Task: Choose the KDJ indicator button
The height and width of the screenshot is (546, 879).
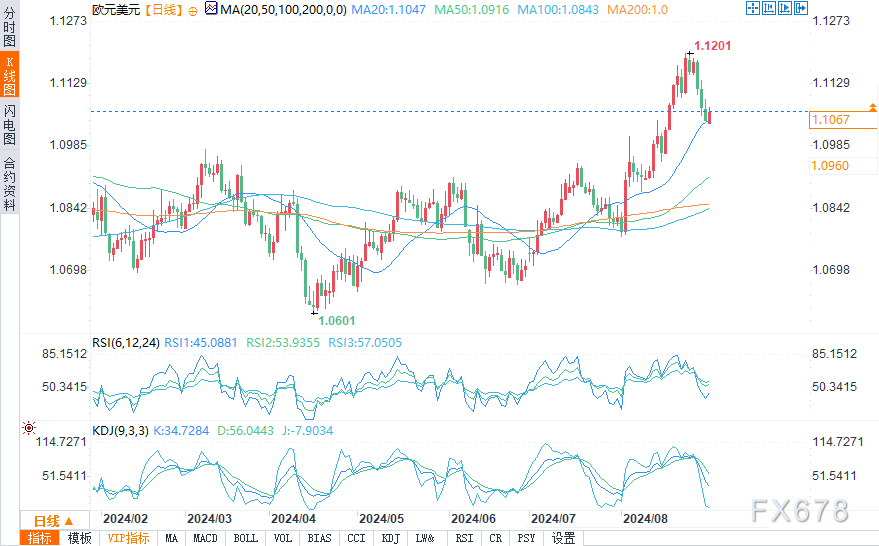Action: pos(391,538)
